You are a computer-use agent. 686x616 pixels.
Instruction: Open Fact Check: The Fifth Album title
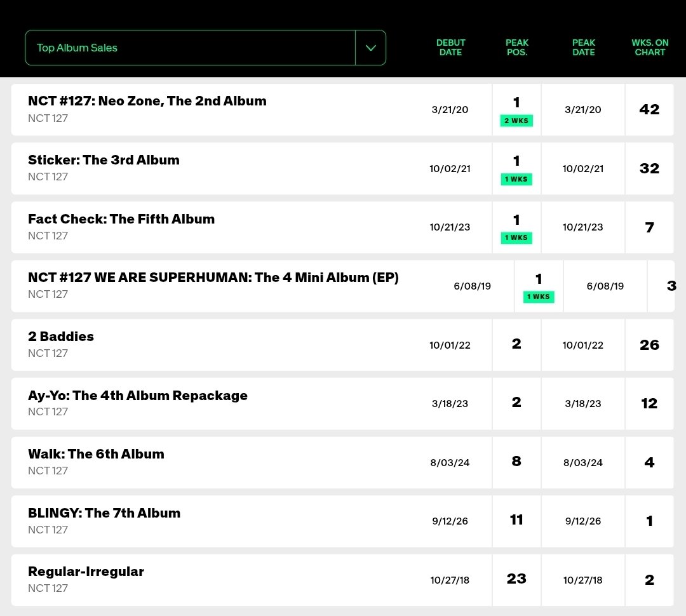pyautogui.click(x=121, y=218)
